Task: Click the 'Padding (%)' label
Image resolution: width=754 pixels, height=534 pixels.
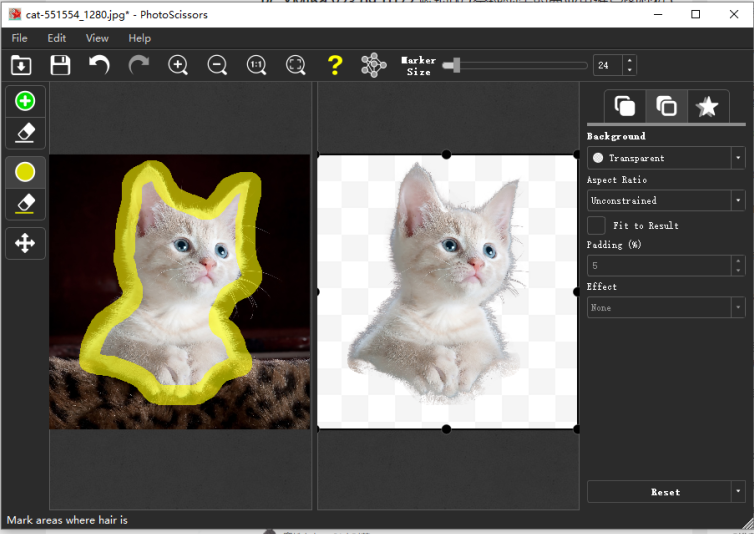Action: pyautogui.click(x=614, y=244)
